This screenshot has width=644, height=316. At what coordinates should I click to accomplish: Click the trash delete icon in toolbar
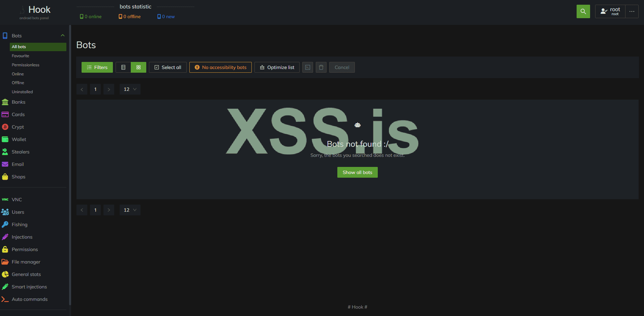click(x=321, y=67)
